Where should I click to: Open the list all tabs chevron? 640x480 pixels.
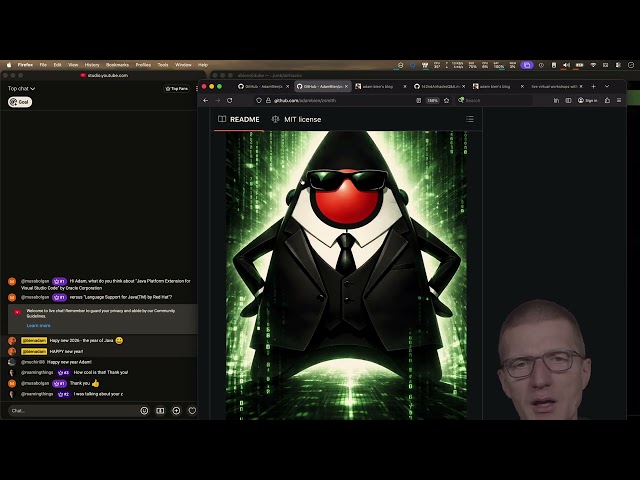coord(607,87)
